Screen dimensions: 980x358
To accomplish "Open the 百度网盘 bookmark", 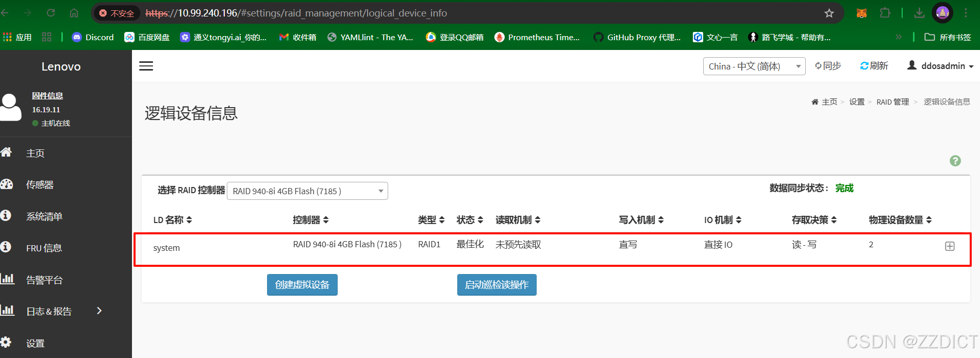I will tap(147, 37).
